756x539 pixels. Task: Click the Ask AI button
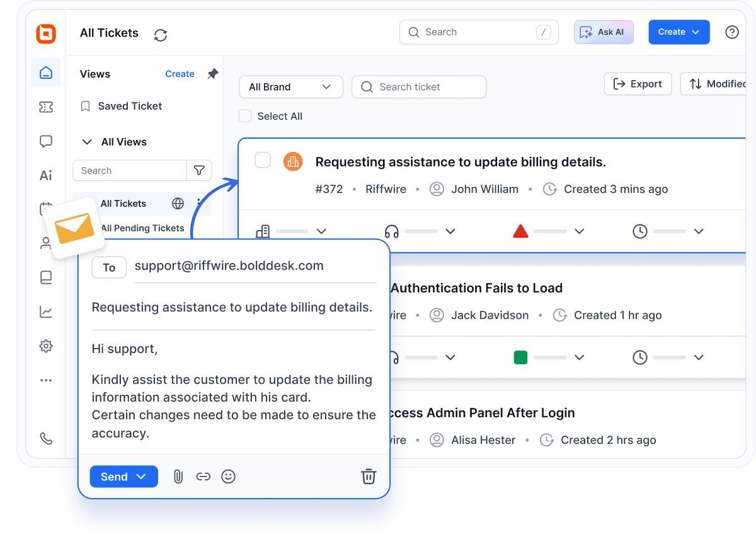603,32
